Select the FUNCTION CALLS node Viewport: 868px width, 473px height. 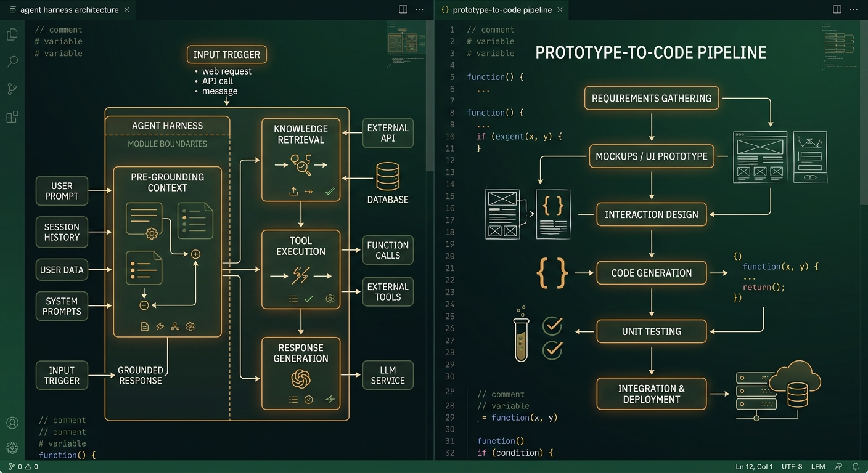point(388,250)
